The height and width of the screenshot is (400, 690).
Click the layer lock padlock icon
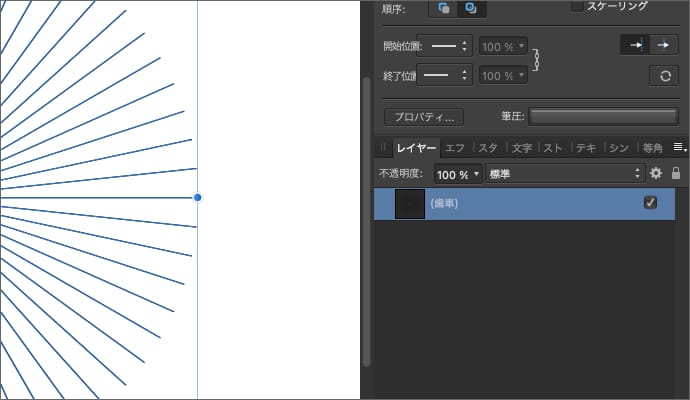[x=676, y=173]
